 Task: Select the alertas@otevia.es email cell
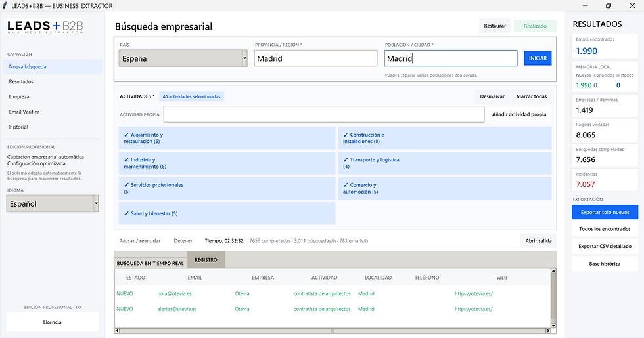click(177, 309)
